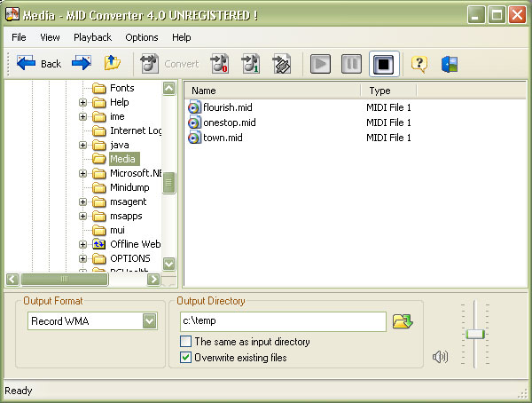This screenshot has width=532, height=403.
Task: Go up one folder level icon
Action: click(112, 63)
